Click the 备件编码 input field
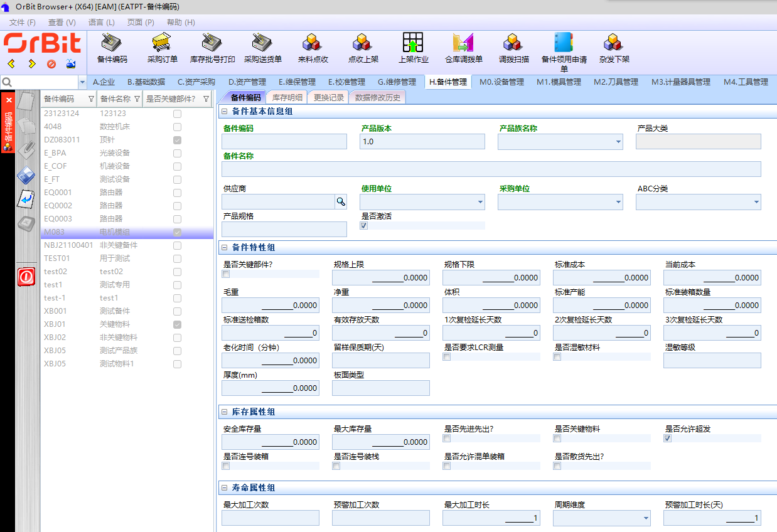777x532 pixels. tap(284, 142)
